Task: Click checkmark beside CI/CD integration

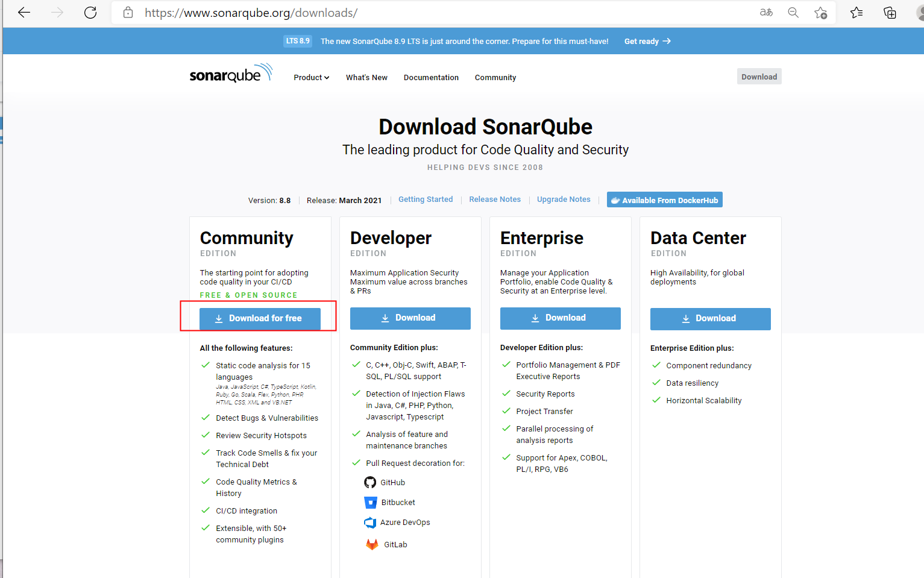Action: (206, 510)
